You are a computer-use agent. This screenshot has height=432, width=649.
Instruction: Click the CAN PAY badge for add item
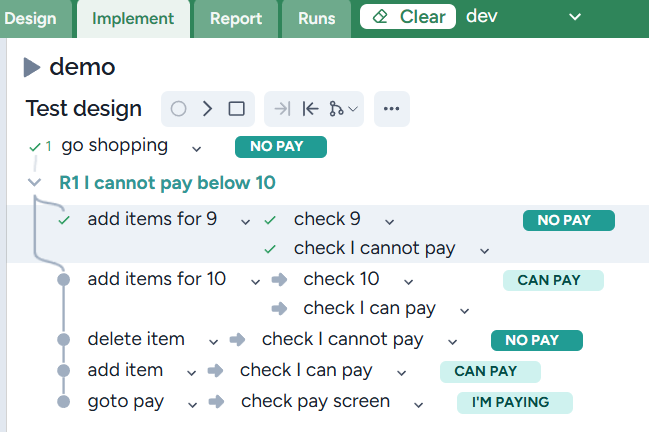tap(490, 371)
